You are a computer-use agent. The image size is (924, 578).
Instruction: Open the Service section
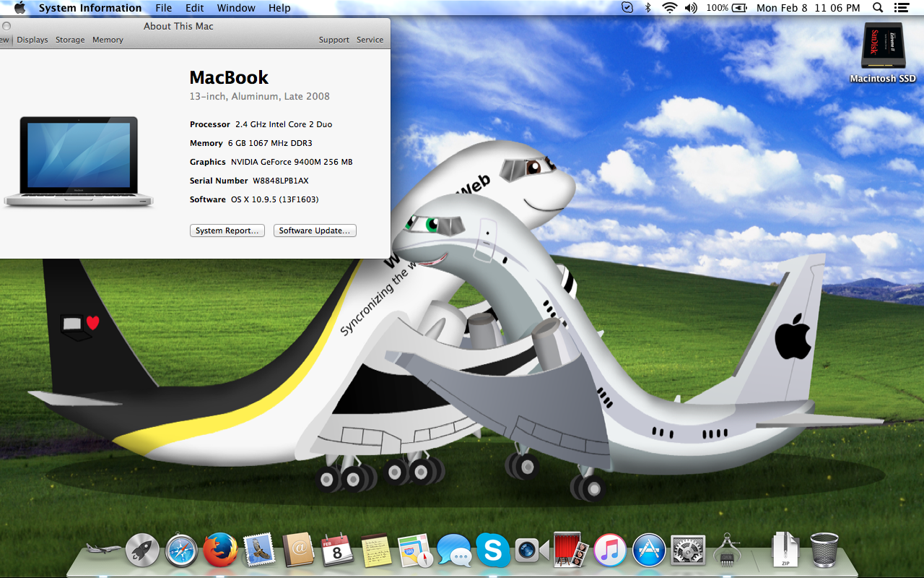point(370,40)
